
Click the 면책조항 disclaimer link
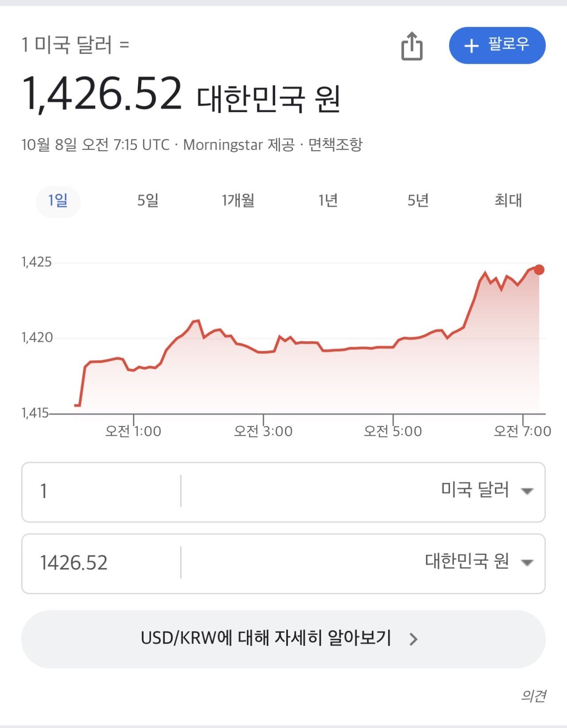point(335,145)
